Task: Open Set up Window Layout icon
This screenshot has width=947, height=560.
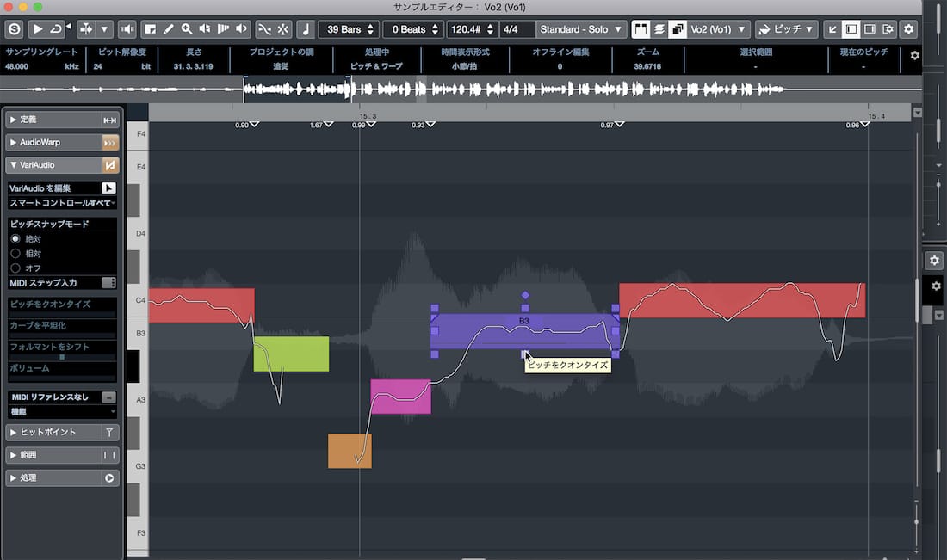Action: coord(888,29)
